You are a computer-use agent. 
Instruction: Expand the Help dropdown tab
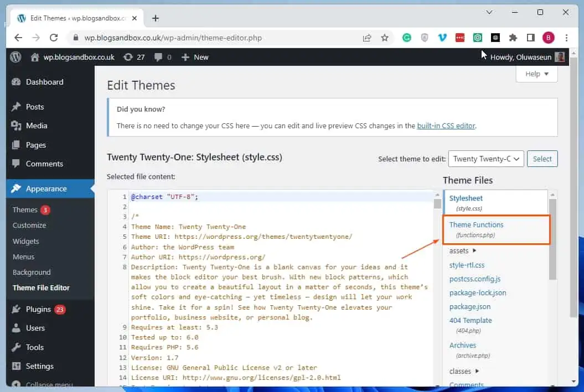click(537, 74)
